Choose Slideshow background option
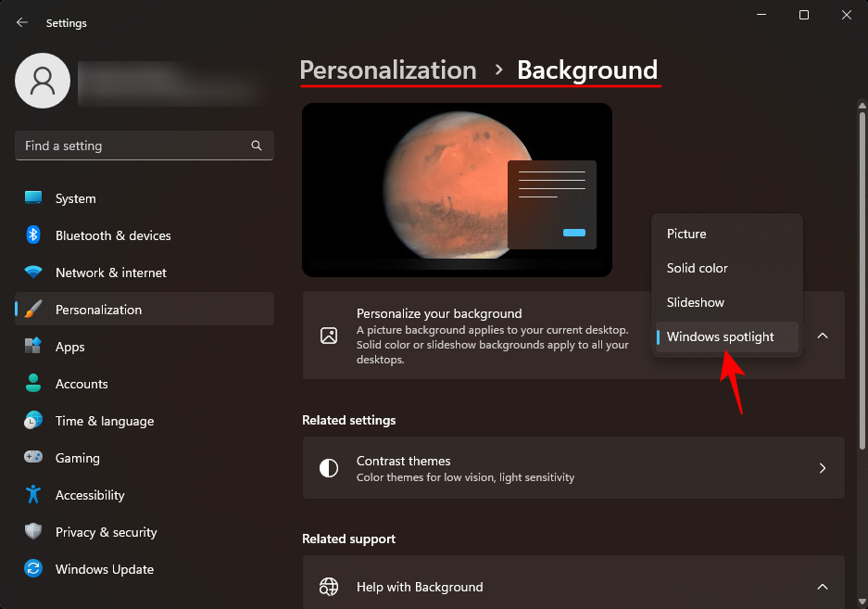The height and width of the screenshot is (609, 868). tap(727, 302)
